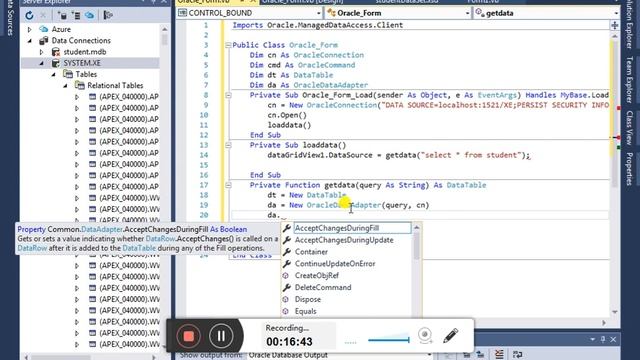Expand the student.mdb connection
Viewport: 640px width, 360px height.
click(x=41, y=52)
